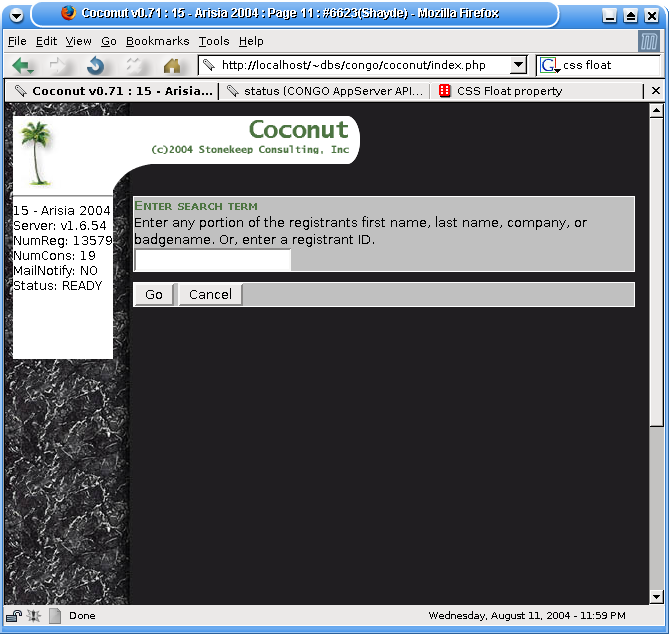The image size is (669, 634).
Task: Click the 'NumCons: 19' text
Action: [x=54, y=256]
